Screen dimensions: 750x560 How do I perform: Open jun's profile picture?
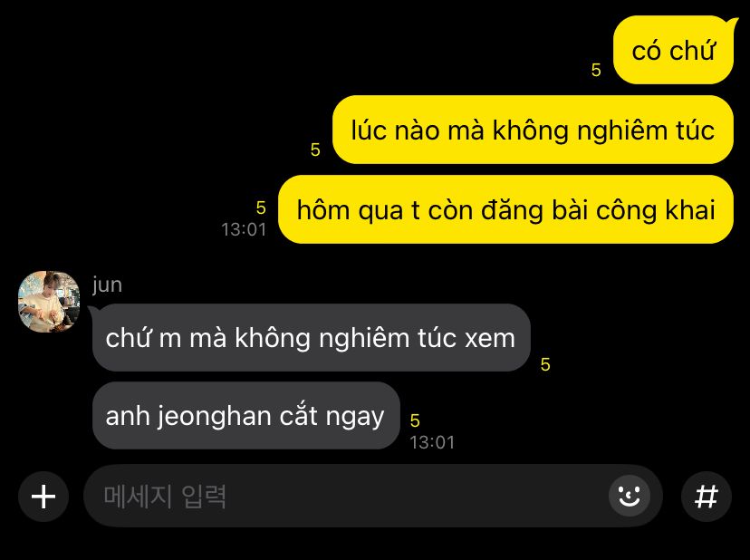pyautogui.click(x=49, y=302)
